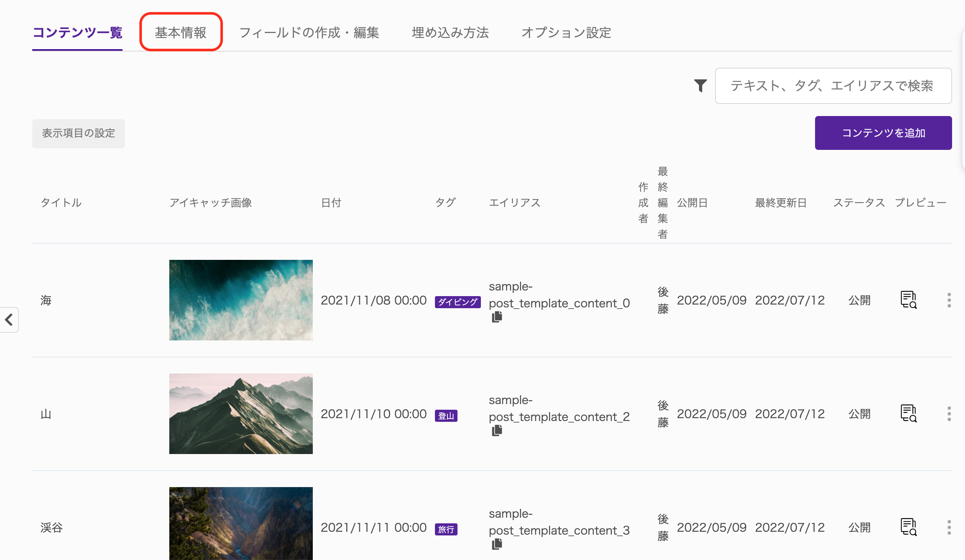Click コンテンツを追加 button
This screenshot has height=560, width=965.
[x=884, y=133]
